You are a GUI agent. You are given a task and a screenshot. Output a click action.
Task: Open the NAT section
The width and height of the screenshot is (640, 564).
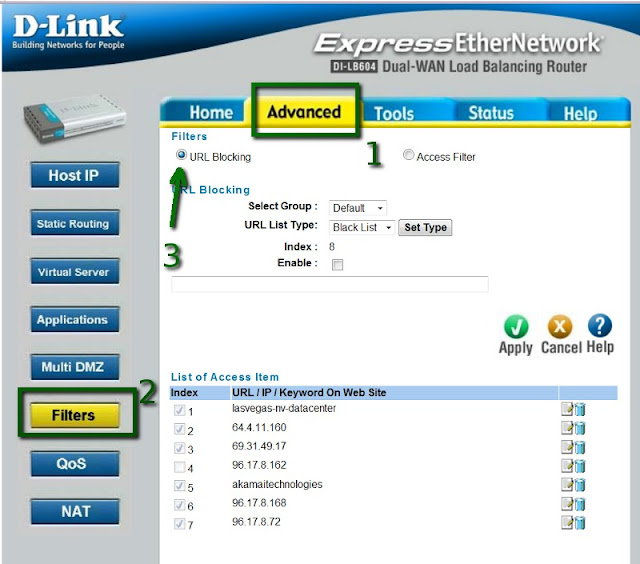click(75, 511)
